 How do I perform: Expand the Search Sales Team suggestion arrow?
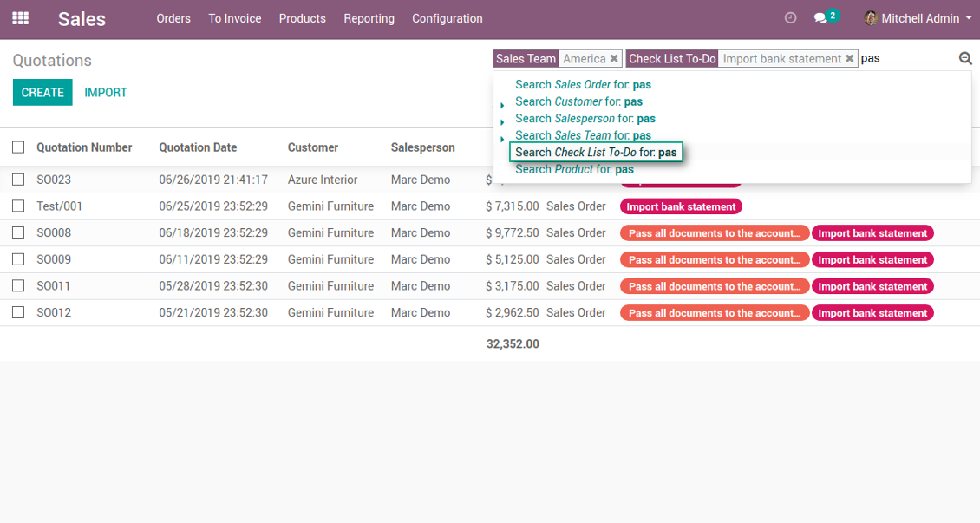pyautogui.click(x=502, y=139)
